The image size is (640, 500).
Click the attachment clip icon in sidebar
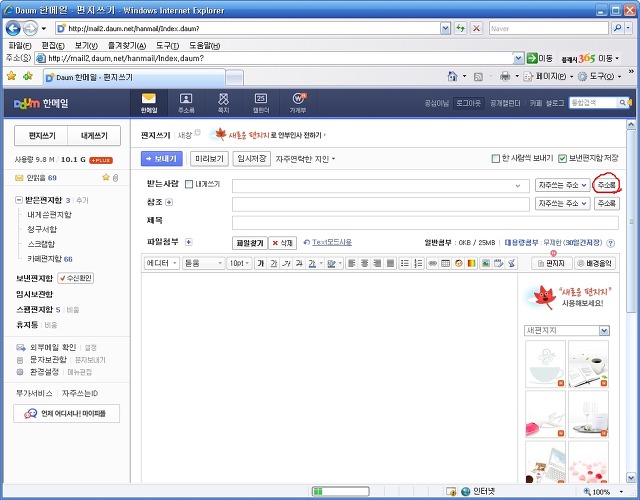coord(116,178)
